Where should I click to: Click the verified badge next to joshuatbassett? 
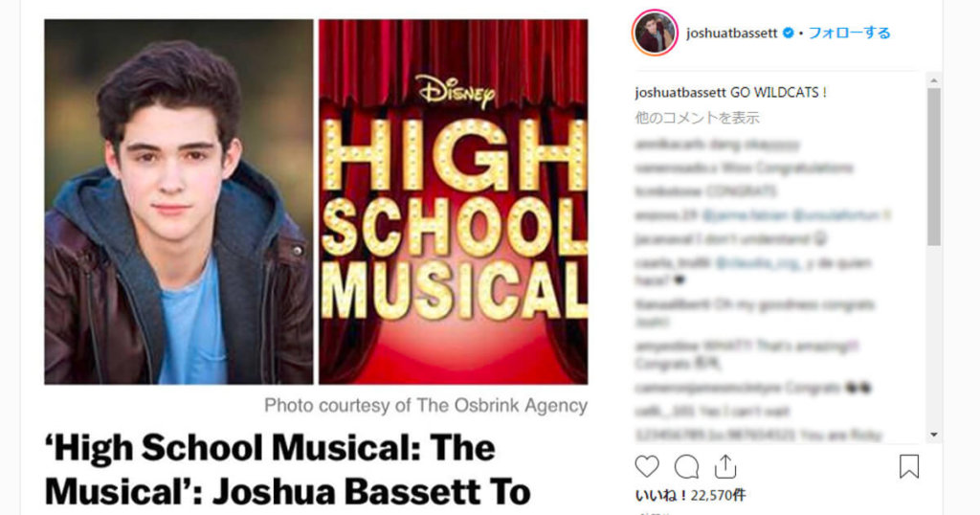(789, 34)
